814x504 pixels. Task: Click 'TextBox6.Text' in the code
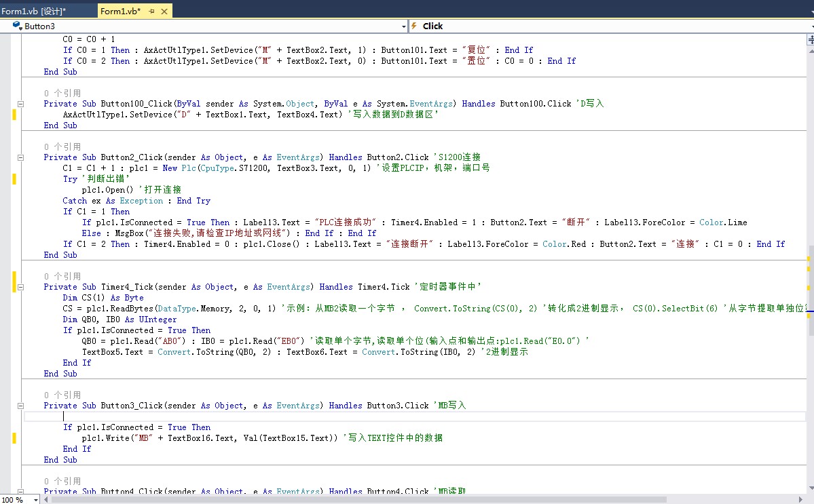317,352
